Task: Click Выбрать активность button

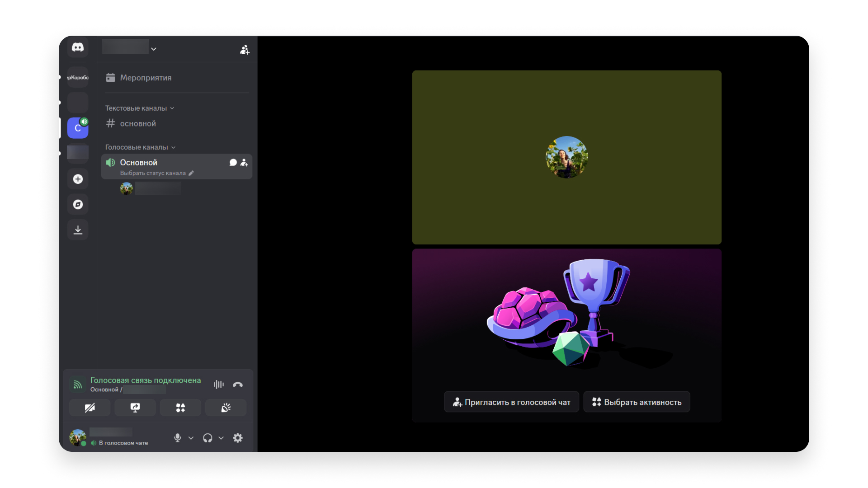Action: coord(637,402)
